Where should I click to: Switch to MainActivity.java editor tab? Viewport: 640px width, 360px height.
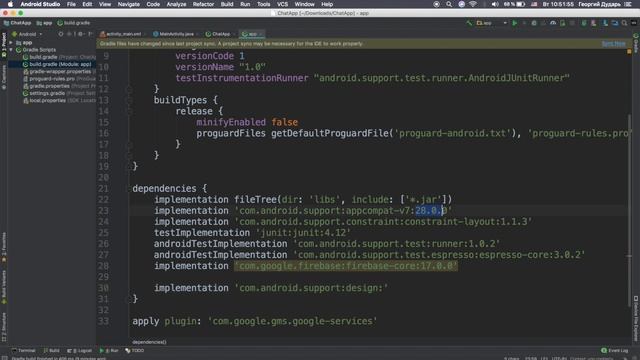point(176,34)
